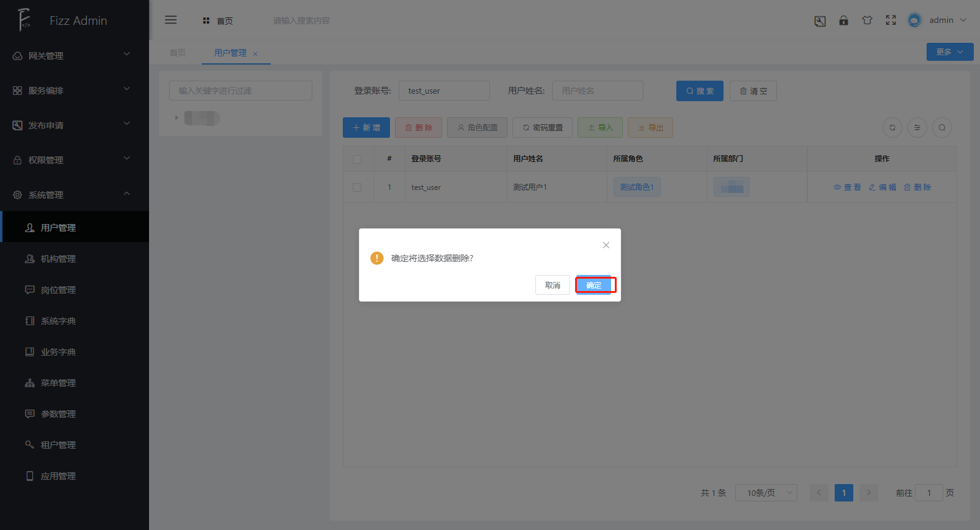Viewport: 980px width, 530px height.
Task: Open the admin user dropdown arrow
Action: 963,20
